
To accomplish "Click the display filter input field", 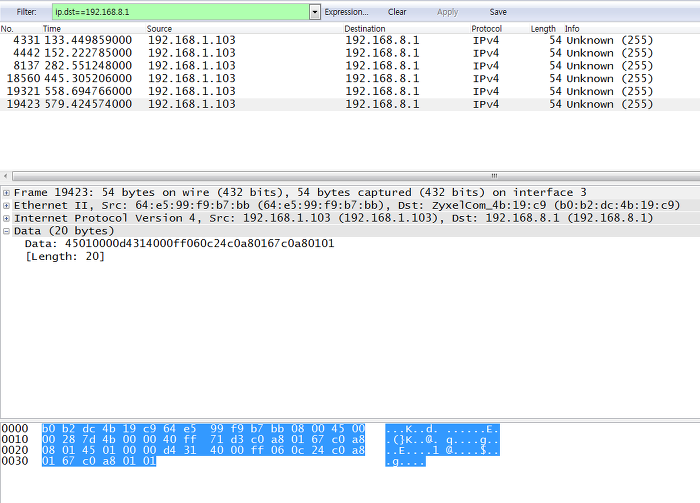I will point(181,12).
